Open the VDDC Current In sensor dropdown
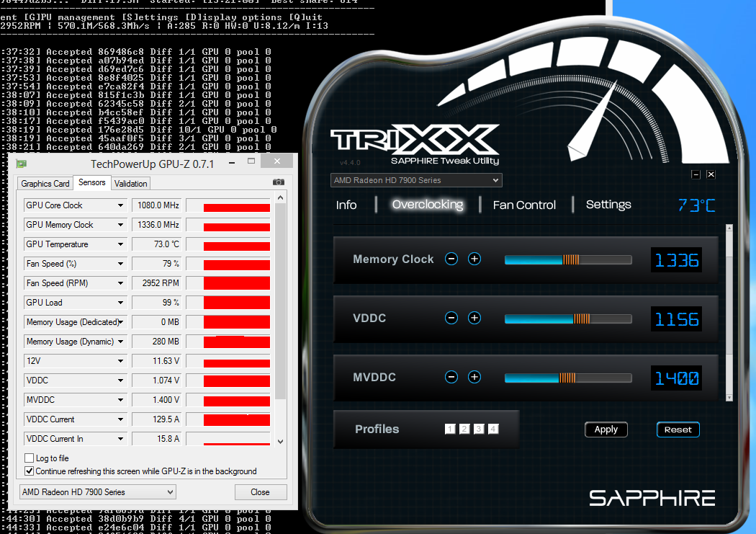 click(120, 439)
